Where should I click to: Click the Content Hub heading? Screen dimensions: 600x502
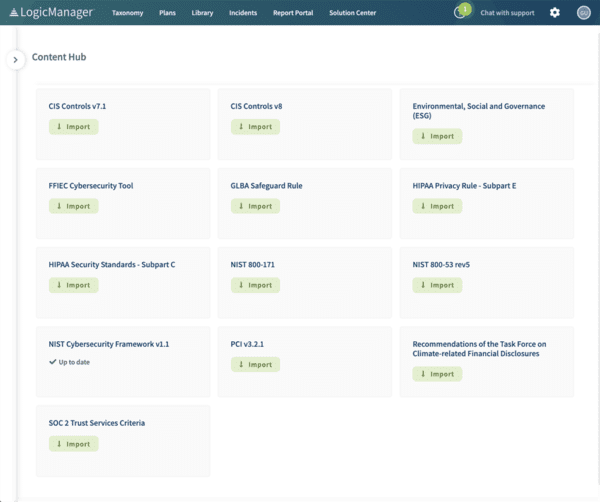59,57
